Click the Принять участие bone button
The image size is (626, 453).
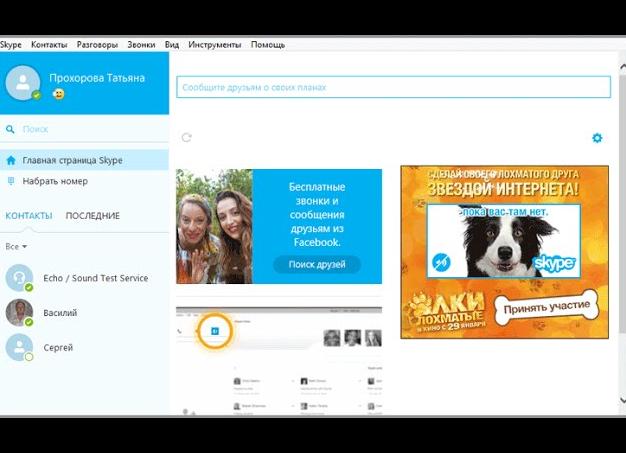tap(547, 307)
